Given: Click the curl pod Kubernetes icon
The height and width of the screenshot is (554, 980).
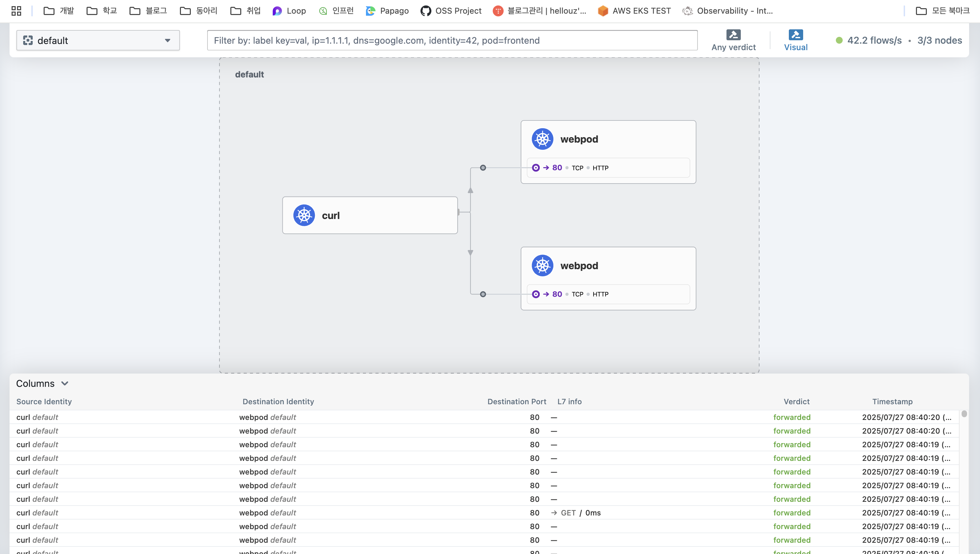Looking at the screenshot, I should [x=304, y=216].
